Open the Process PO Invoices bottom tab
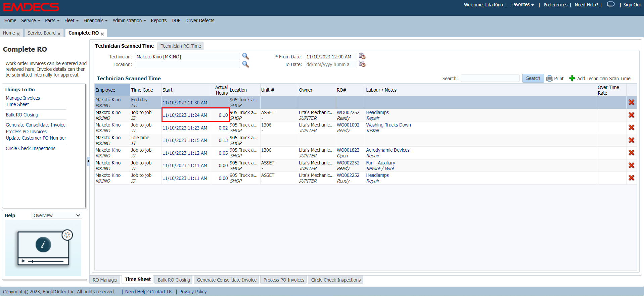Screen dimensions: 644x296 (284, 280)
